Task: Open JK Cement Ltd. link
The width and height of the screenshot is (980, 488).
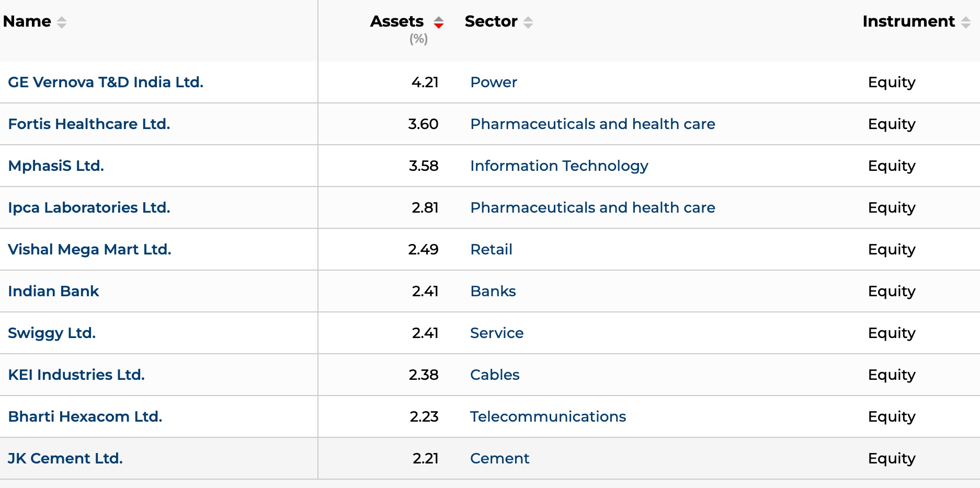Action: pyautogui.click(x=65, y=458)
